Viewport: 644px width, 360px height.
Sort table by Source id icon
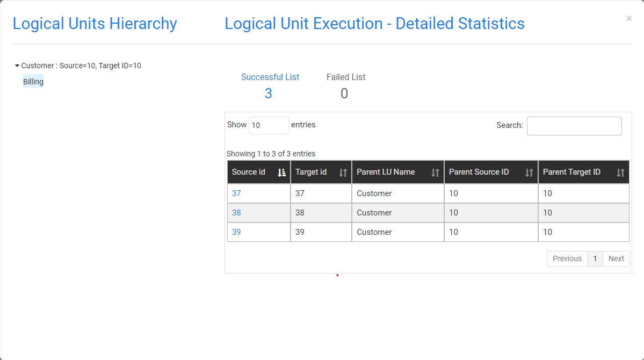pos(281,172)
